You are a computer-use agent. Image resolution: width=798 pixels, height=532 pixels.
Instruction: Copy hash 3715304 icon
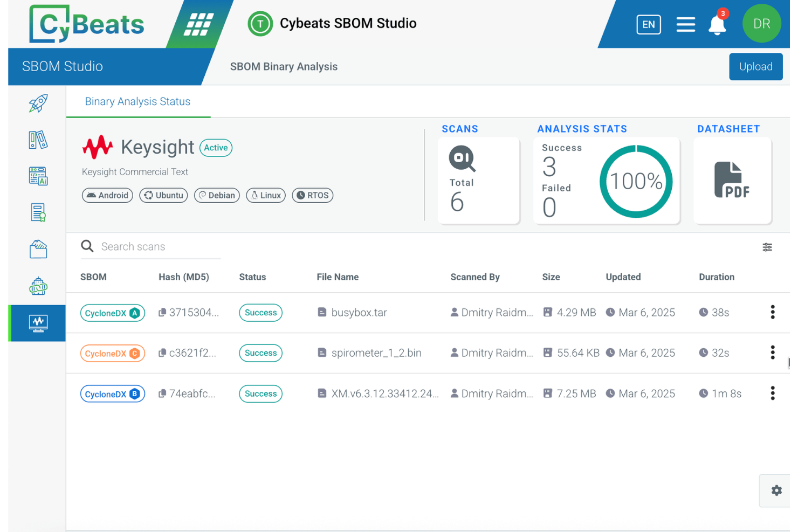(x=162, y=313)
